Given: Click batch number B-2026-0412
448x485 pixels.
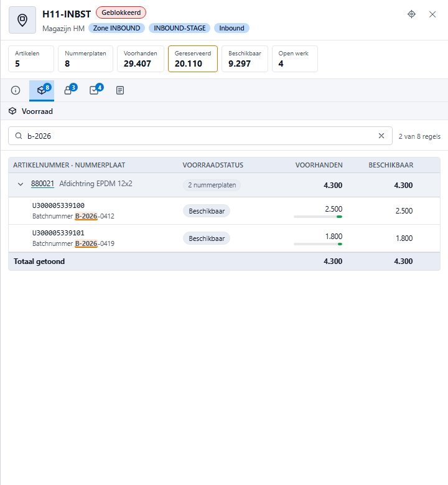Looking at the screenshot, I should coord(95,216).
